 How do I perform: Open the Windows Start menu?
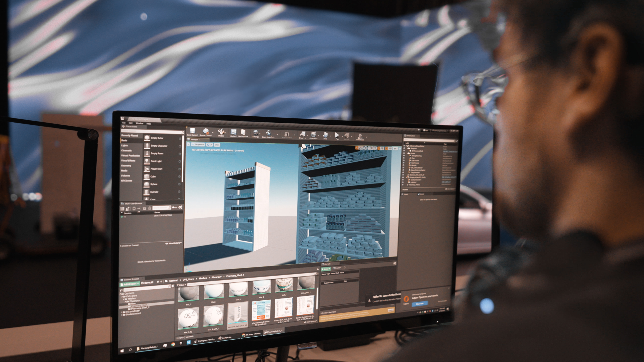(x=122, y=351)
